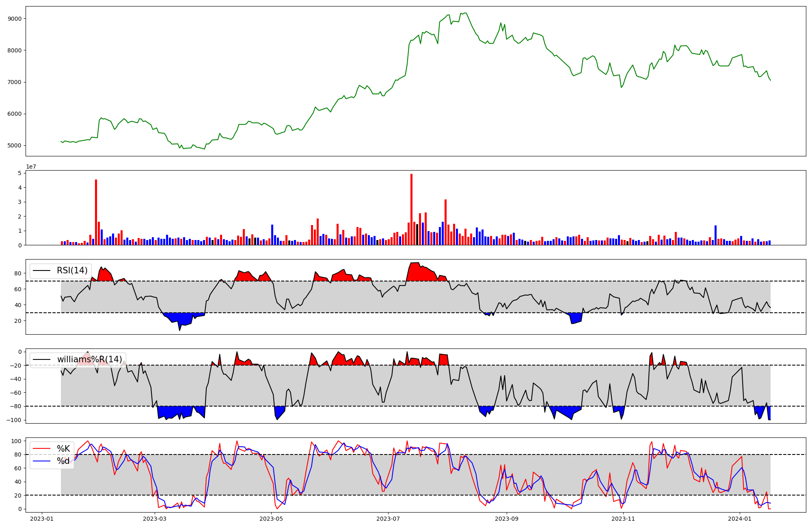
Task: Click the 1e7 volume scale label
Action: (32, 167)
